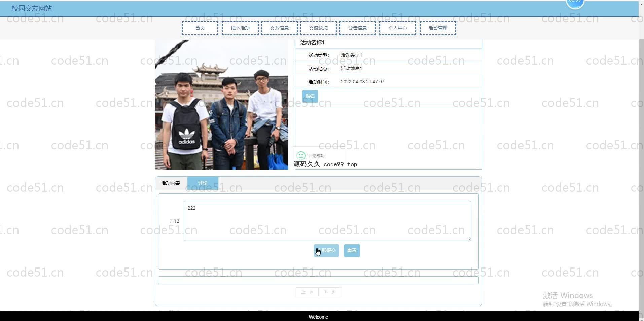Go to previous page with 上一页

(307, 292)
